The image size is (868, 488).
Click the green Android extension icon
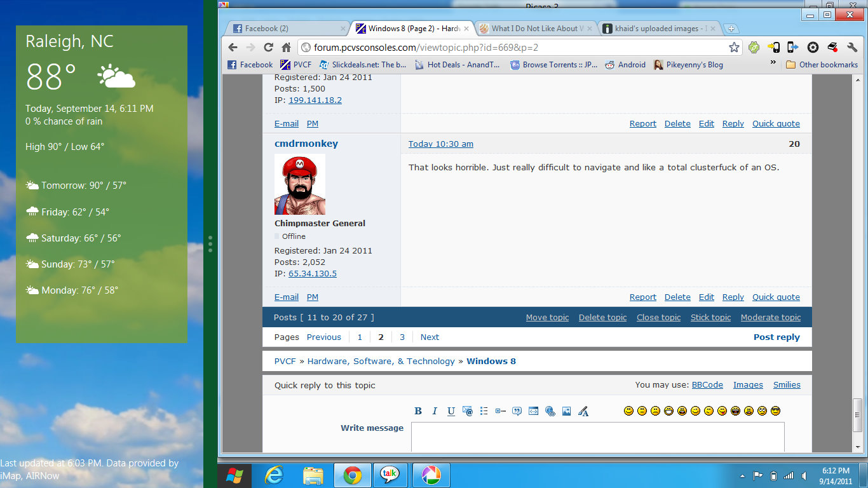tap(754, 47)
